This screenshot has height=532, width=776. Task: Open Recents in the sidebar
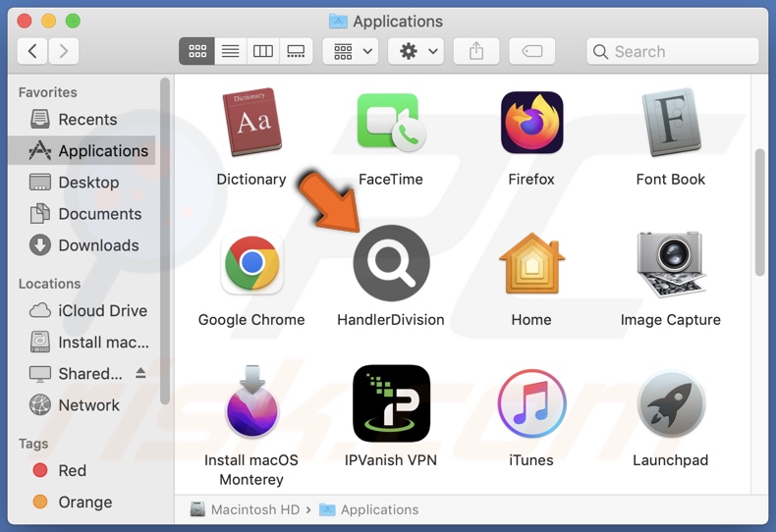(82, 119)
